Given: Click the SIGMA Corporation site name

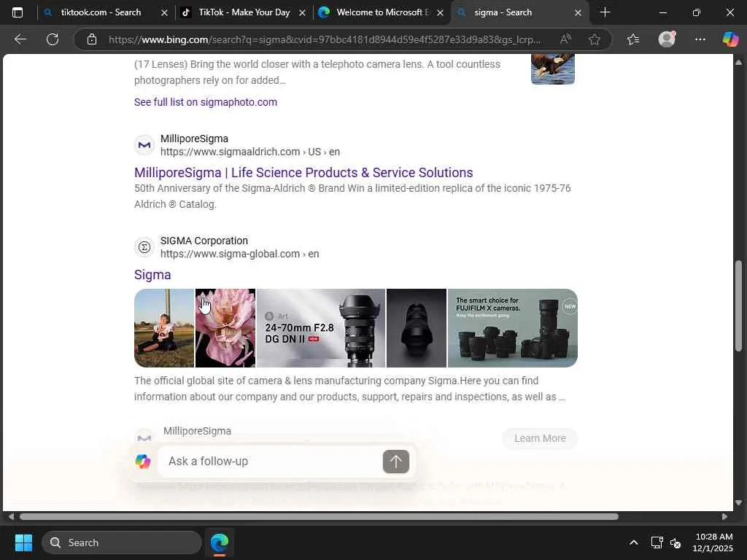Looking at the screenshot, I should tap(204, 241).
